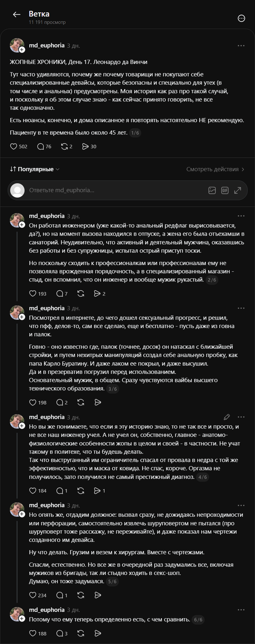255x644 pixels.
Task: Go back using the arrow icon
Action: tap(16, 15)
